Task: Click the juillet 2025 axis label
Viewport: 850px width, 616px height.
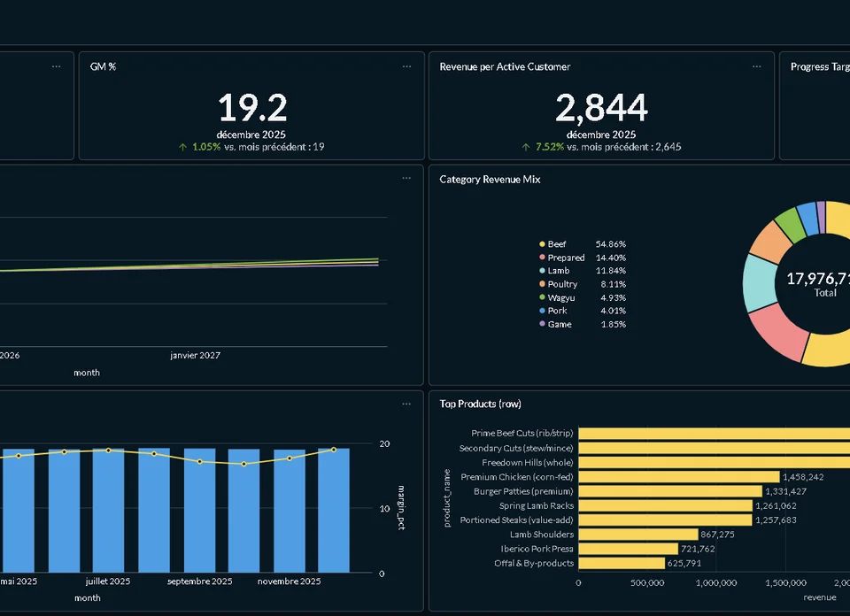Action: coord(108,581)
